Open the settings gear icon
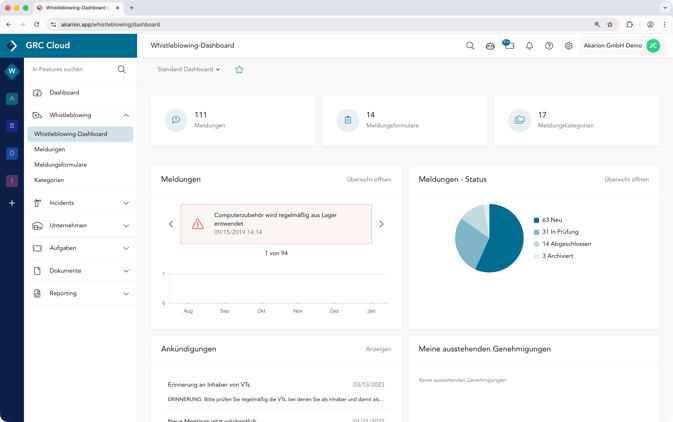 coord(569,46)
